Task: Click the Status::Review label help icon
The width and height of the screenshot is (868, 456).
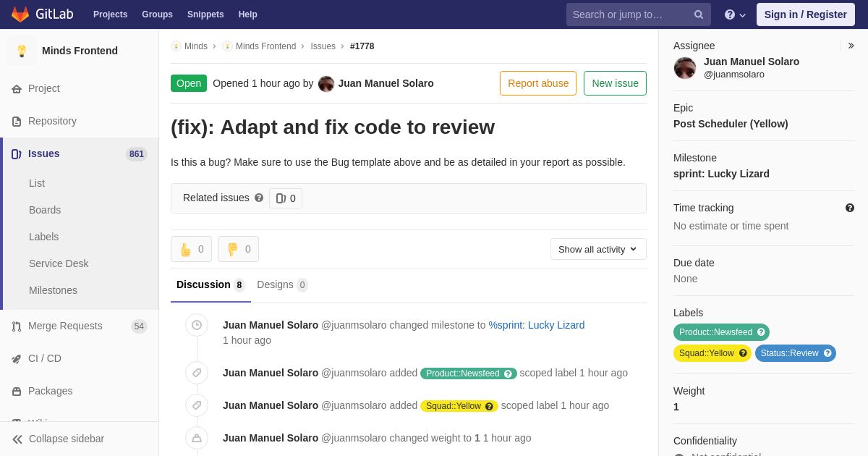Action: point(827,353)
